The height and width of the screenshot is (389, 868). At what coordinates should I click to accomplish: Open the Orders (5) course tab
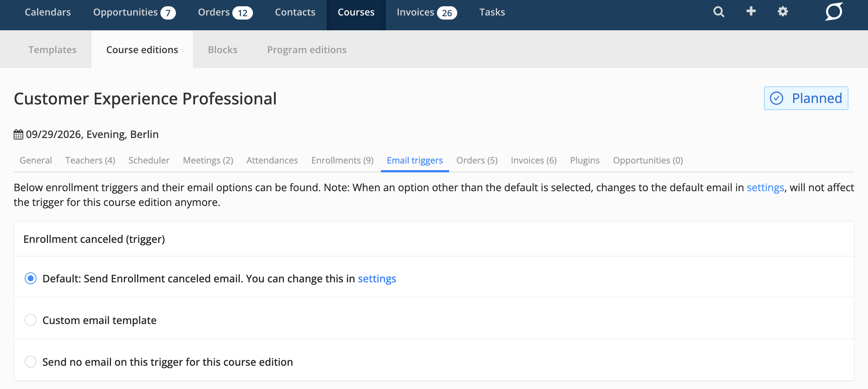[477, 161]
